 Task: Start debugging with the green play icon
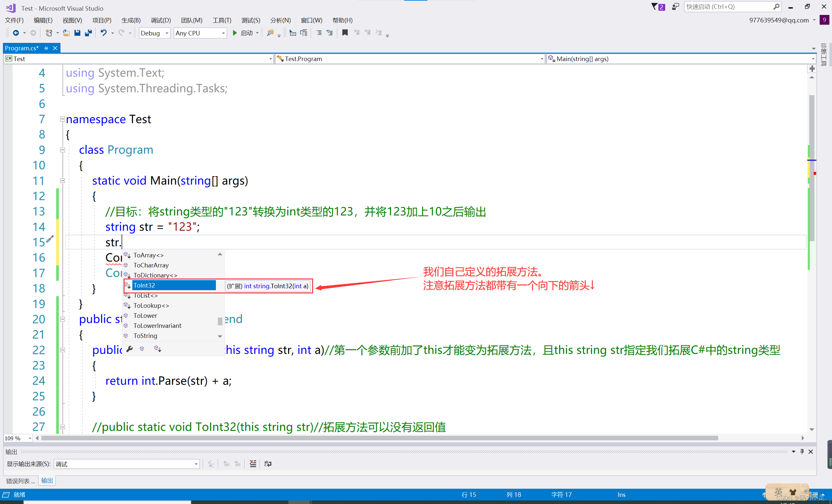pyautogui.click(x=235, y=33)
